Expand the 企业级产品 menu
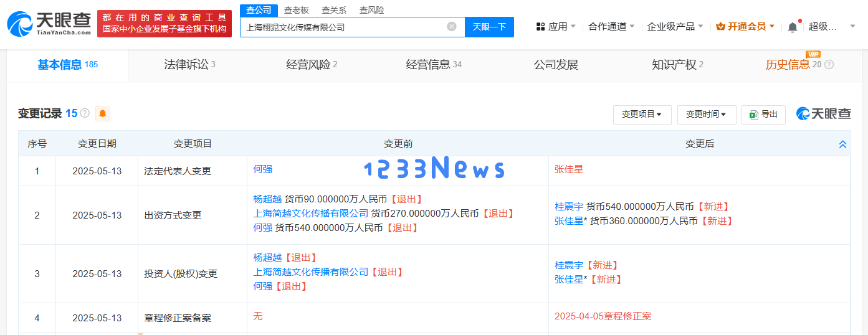The height and width of the screenshot is (335, 868). pos(675,27)
